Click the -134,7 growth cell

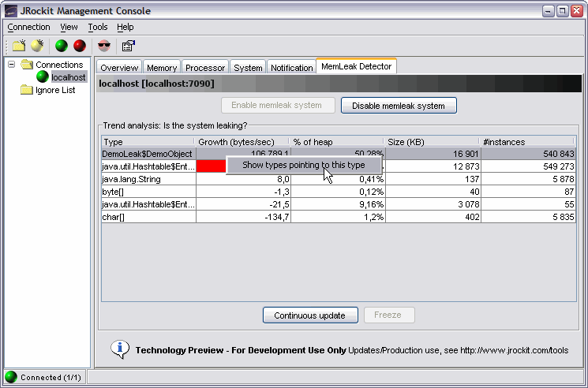[x=243, y=217]
